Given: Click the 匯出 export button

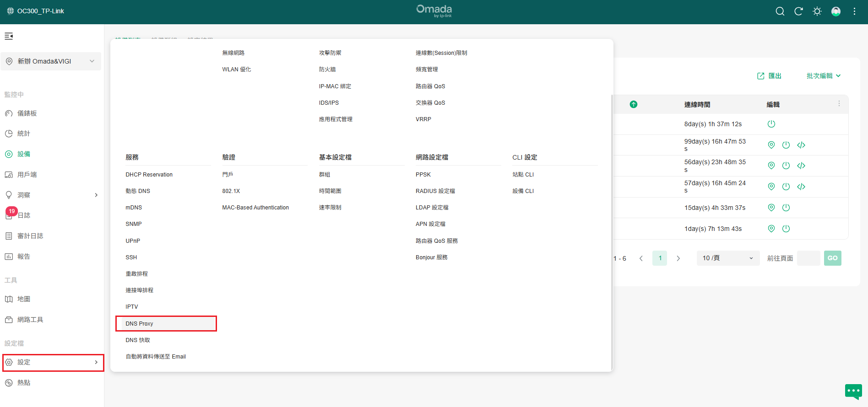Looking at the screenshot, I should [769, 76].
